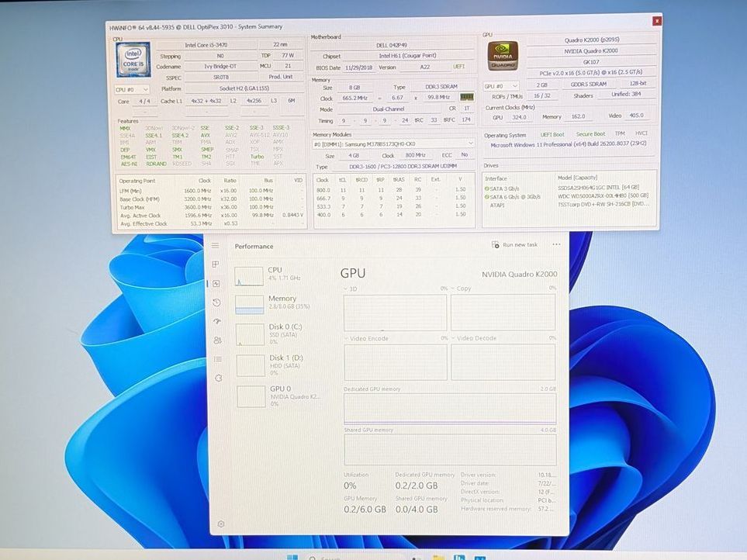Viewport: 747px width, 560px height.
Task: Click Intel Core i5 logo in HWiNFO
Action: [133, 60]
